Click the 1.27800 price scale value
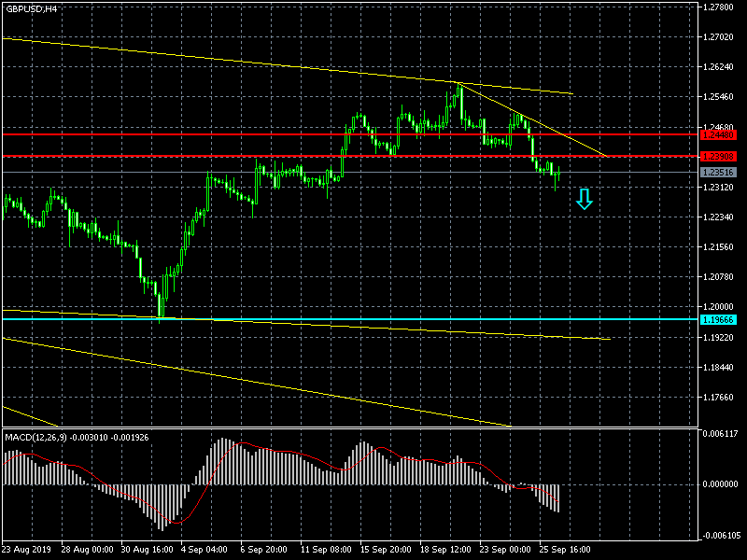 click(718, 7)
